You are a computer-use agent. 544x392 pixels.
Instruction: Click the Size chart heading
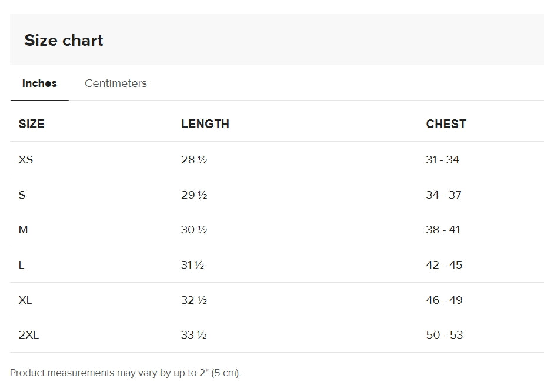point(64,40)
